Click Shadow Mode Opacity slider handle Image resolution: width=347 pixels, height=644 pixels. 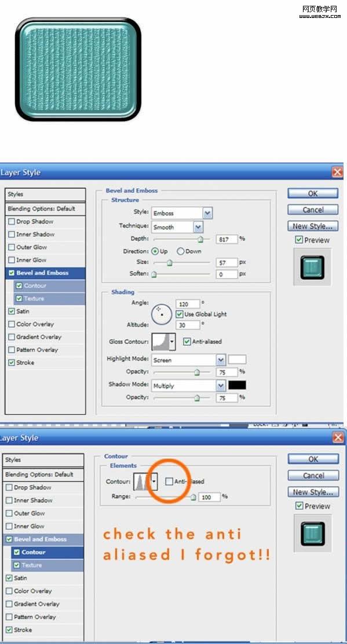pos(197,397)
